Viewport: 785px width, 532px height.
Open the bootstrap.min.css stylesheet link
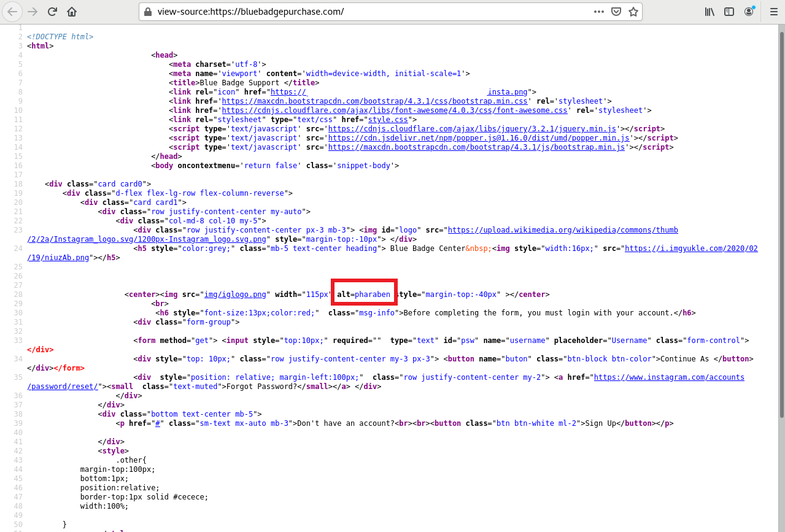(x=374, y=101)
